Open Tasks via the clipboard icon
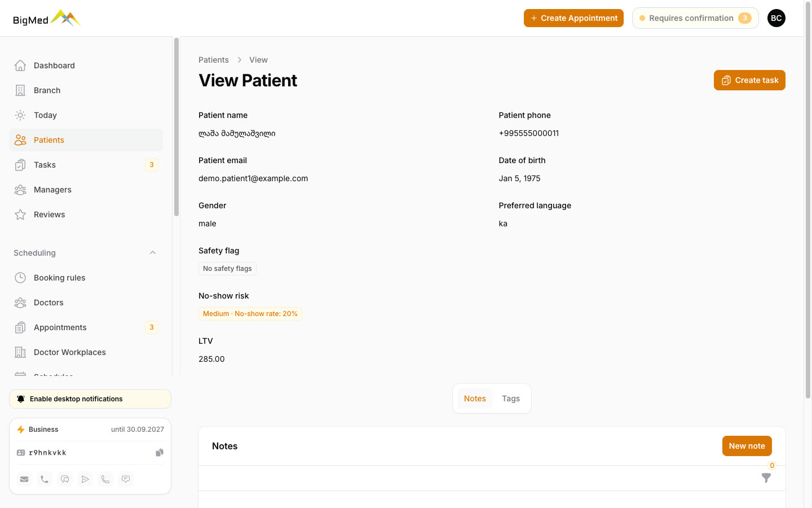 tap(20, 165)
